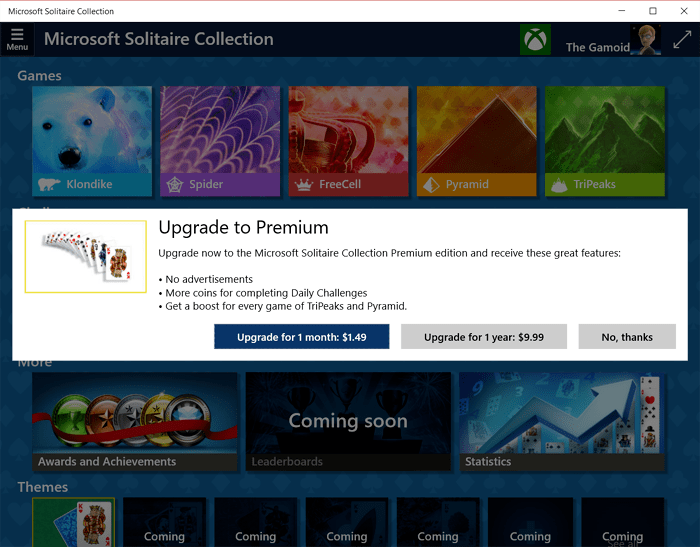
Task: Select the Leaderboards coming soon tile
Action: pyautogui.click(x=347, y=420)
